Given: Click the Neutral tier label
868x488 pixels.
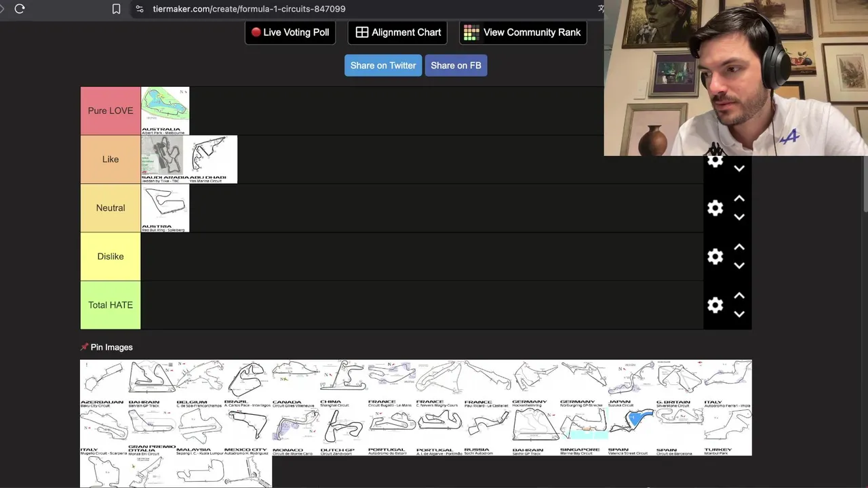Looking at the screenshot, I should [x=111, y=208].
